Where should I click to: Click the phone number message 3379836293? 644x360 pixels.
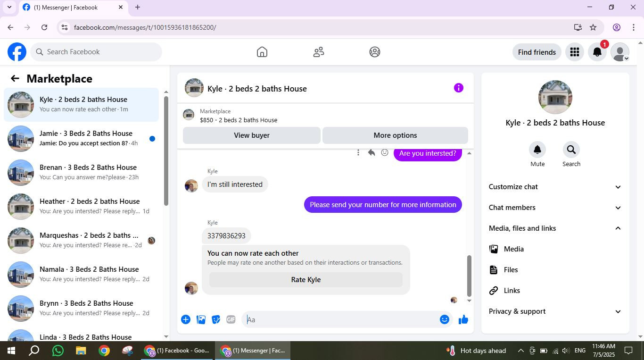pos(226,236)
